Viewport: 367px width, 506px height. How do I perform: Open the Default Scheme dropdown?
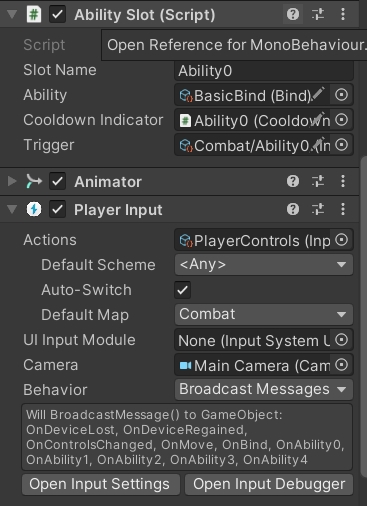tap(264, 265)
